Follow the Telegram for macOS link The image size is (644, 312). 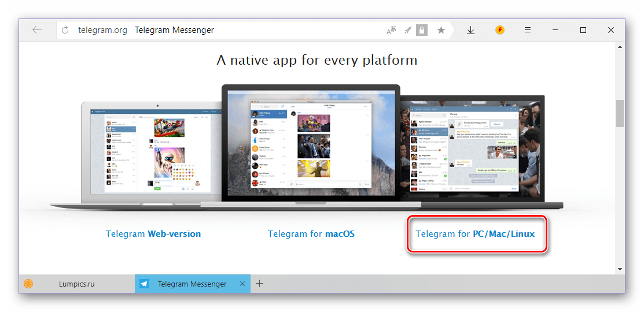pyautogui.click(x=311, y=234)
